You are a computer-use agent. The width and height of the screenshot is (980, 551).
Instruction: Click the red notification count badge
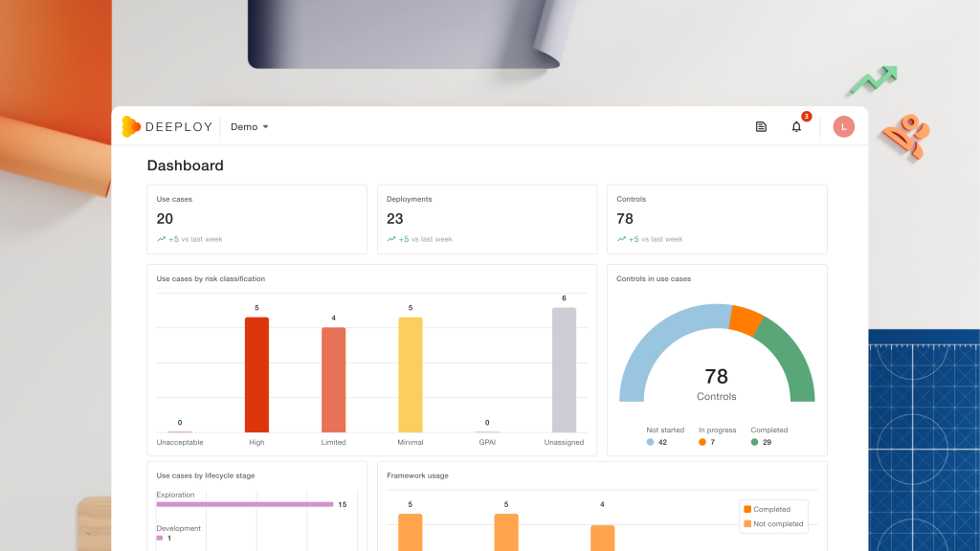coord(806,116)
